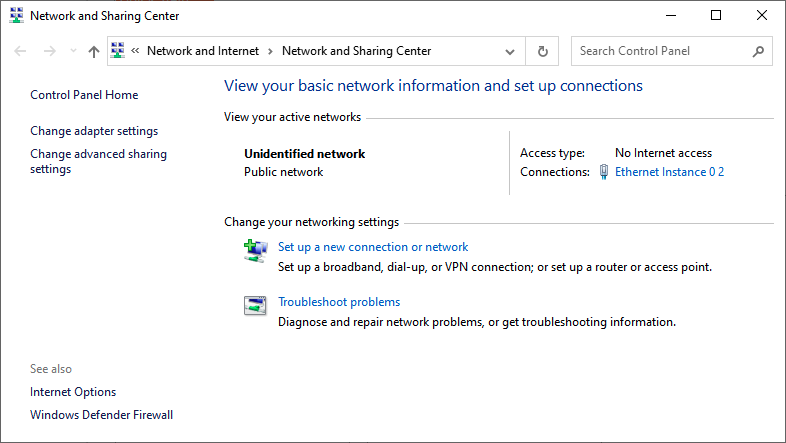786x443 pixels.
Task: Refresh the Network and Sharing Center view
Action: point(542,51)
